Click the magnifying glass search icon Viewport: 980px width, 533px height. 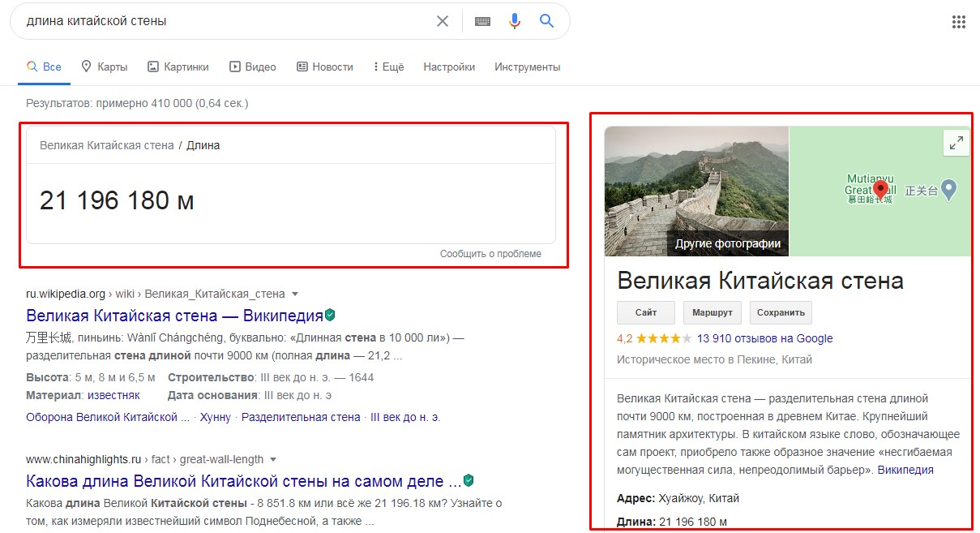click(546, 21)
